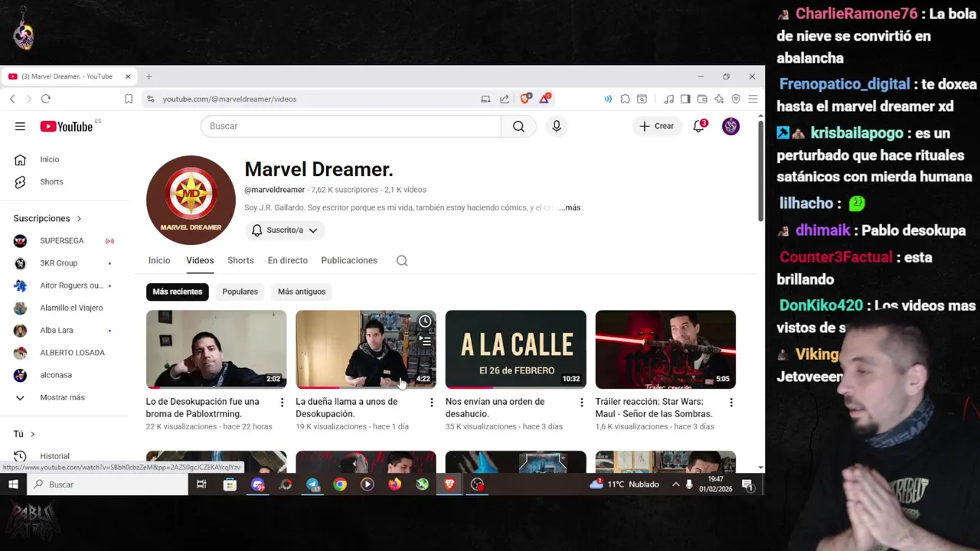Open Task View on the taskbar
Screen dimensions: 980x551
point(201,484)
